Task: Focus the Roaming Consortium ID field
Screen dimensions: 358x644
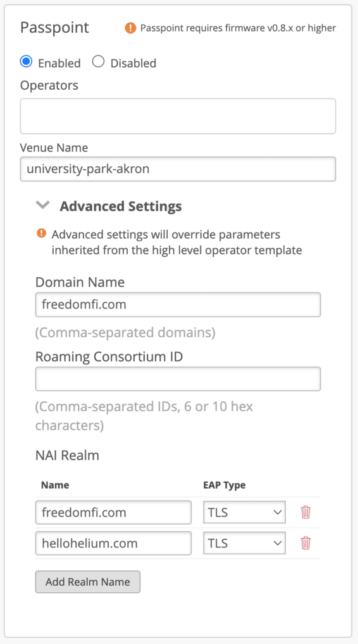Action: [x=178, y=379]
